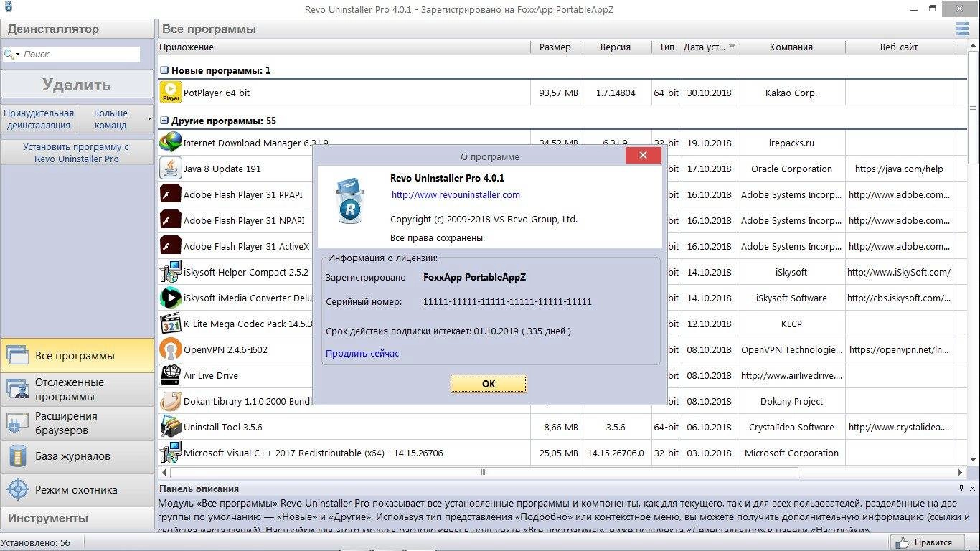Click the 'Oracle Corporation' company cell

[x=791, y=169]
